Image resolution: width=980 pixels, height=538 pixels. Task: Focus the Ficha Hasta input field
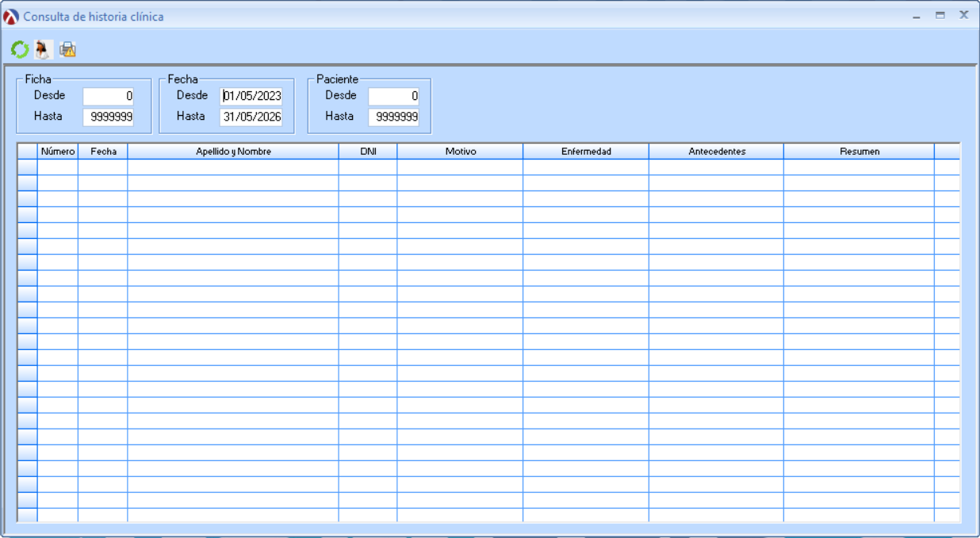pyautogui.click(x=109, y=117)
